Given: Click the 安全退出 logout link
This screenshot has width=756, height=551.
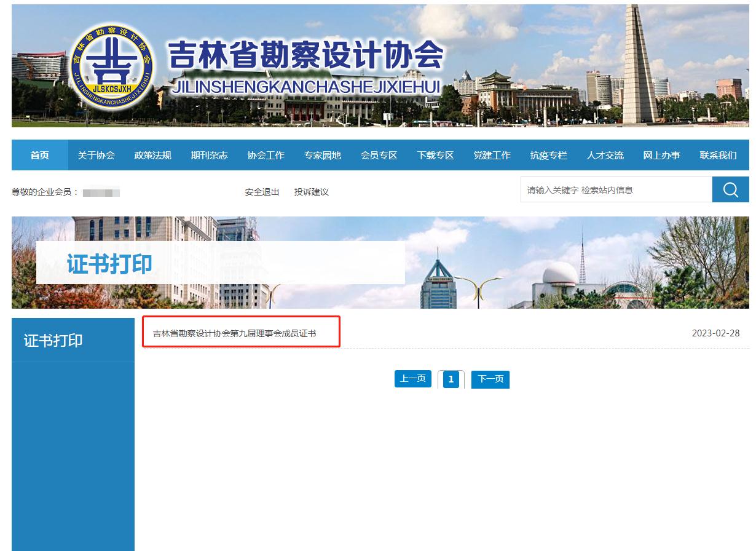Looking at the screenshot, I should 262,192.
